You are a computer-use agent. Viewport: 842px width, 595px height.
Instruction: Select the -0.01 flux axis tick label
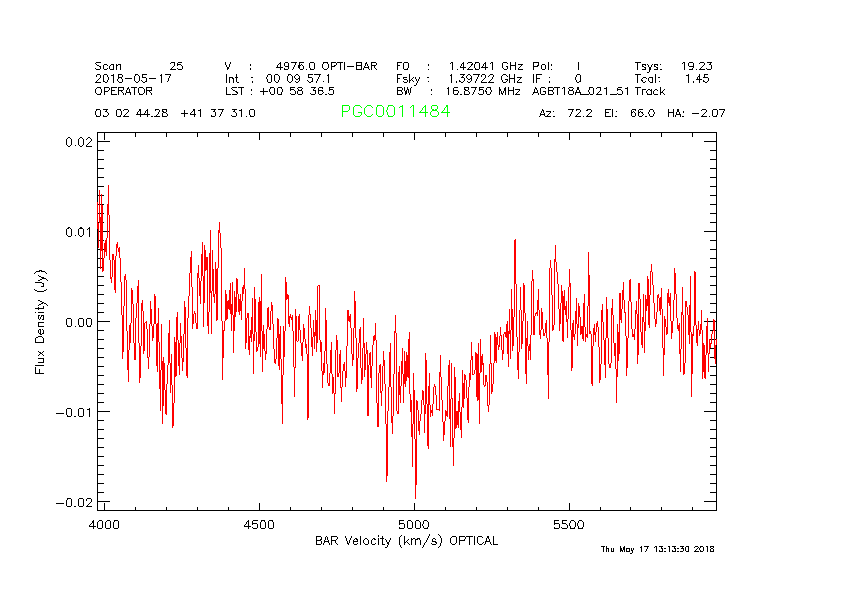76,411
